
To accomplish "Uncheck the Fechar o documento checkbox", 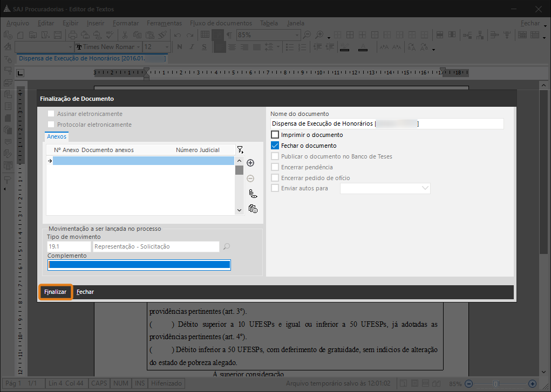I will [x=275, y=146].
